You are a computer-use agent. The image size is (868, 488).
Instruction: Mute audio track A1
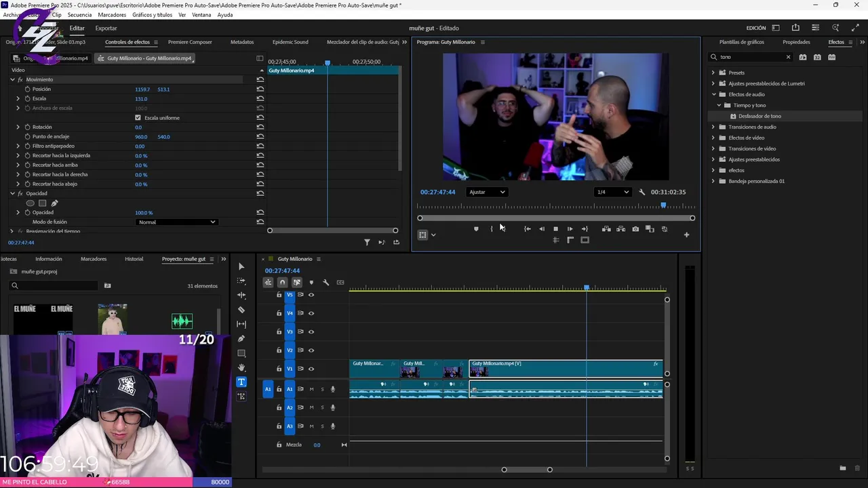coord(311,389)
